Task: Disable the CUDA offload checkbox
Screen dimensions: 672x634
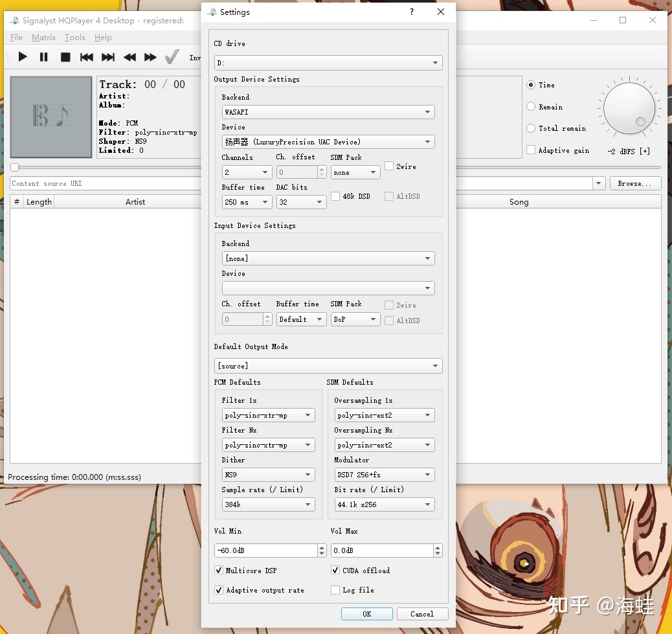Action: [x=335, y=571]
